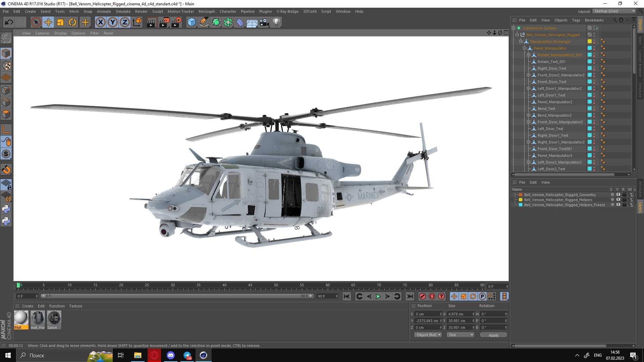The width and height of the screenshot is (644, 362).
Task: Open the MoGraph menu
Action: pos(207,11)
